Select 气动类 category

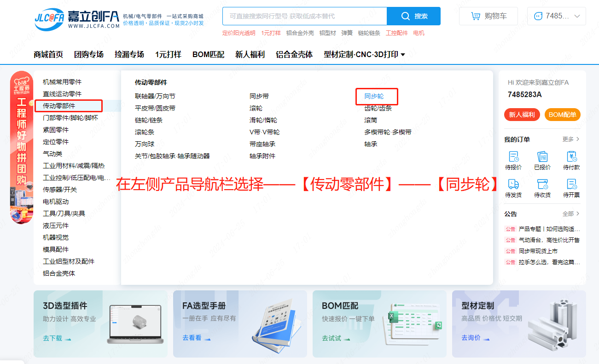click(x=52, y=154)
